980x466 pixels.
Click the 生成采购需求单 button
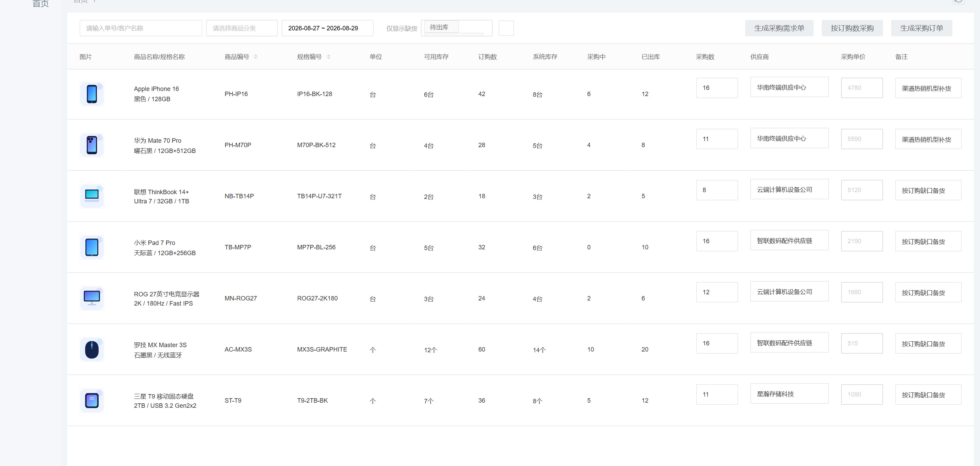(779, 28)
